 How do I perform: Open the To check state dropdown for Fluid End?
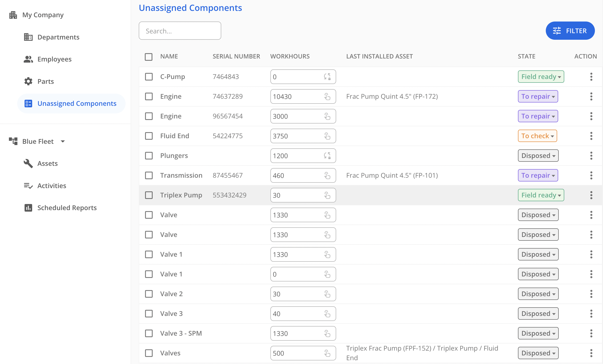coord(537,136)
